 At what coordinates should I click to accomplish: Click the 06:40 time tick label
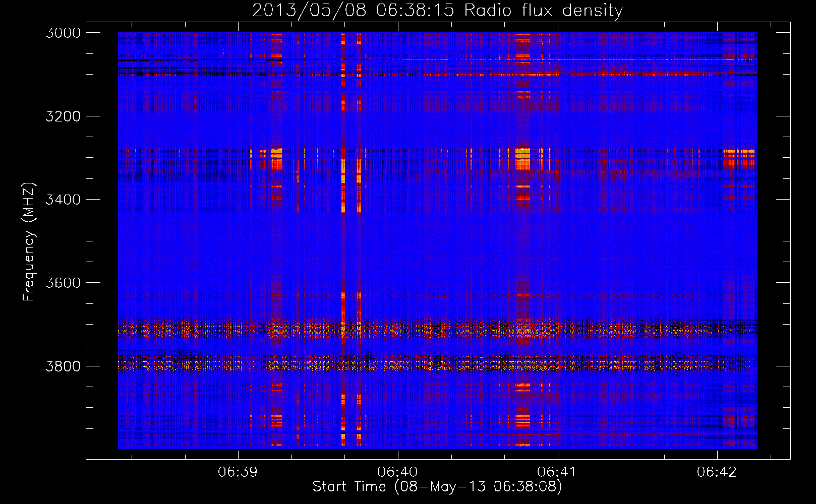pos(397,472)
